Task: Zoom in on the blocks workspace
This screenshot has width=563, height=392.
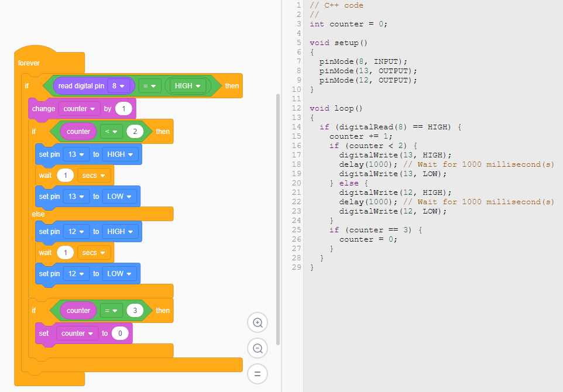Action: [x=258, y=322]
